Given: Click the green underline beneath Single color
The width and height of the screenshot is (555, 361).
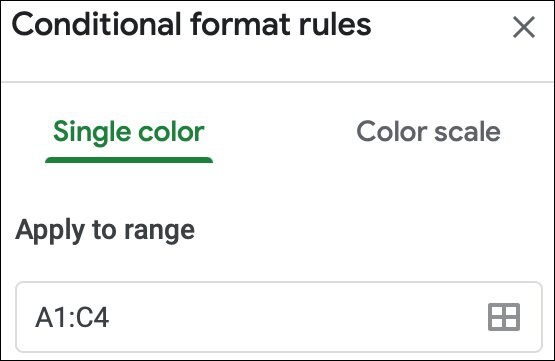Looking at the screenshot, I should tap(129, 160).
